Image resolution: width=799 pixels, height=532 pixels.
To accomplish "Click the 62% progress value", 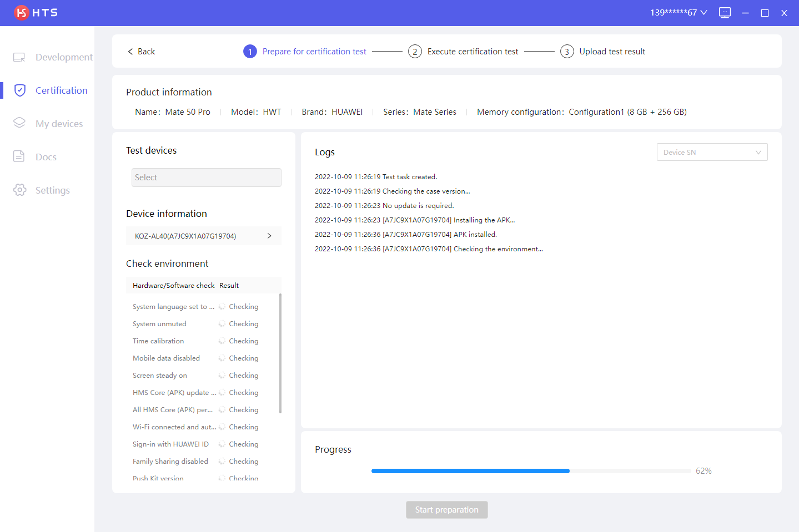I will (x=703, y=471).
